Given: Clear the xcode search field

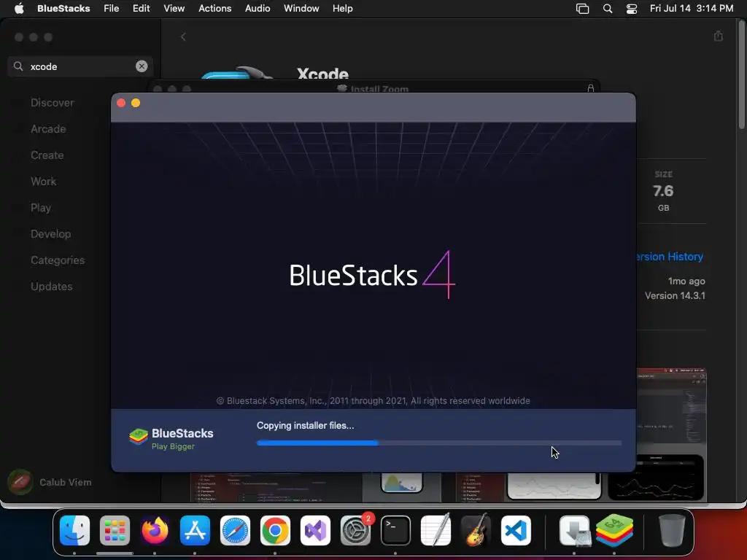Looking at the screenshot, I should [142, 66].
